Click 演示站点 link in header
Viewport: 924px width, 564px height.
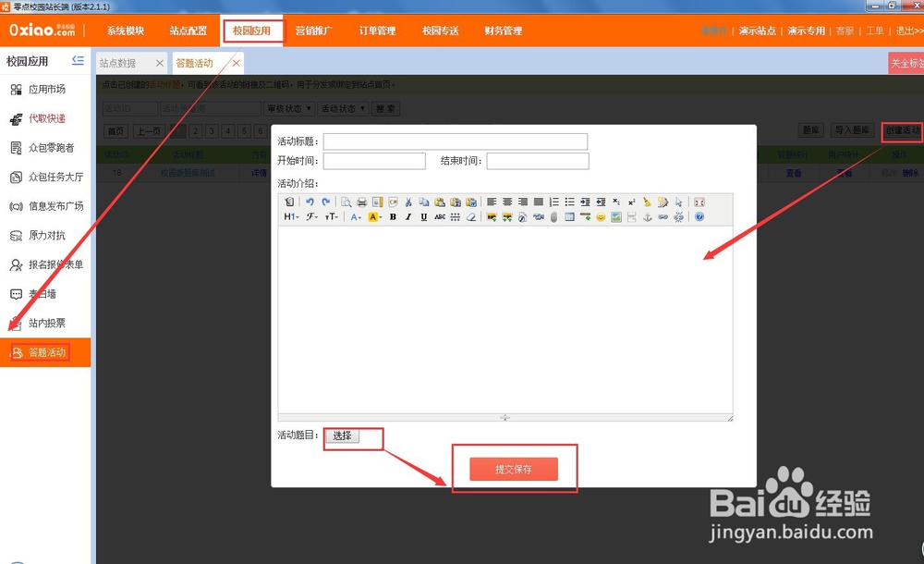point(758,31)
